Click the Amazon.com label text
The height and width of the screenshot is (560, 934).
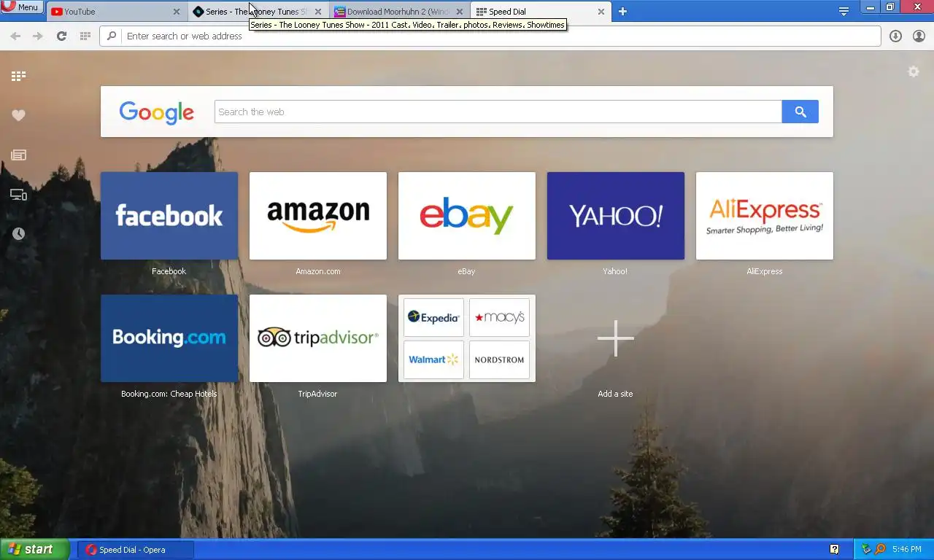[318, 271]
